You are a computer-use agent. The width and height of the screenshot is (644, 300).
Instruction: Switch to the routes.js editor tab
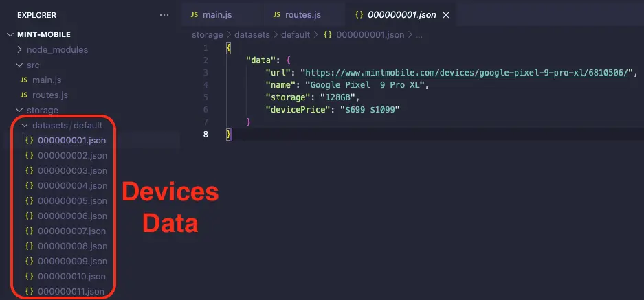click(304, 15)
